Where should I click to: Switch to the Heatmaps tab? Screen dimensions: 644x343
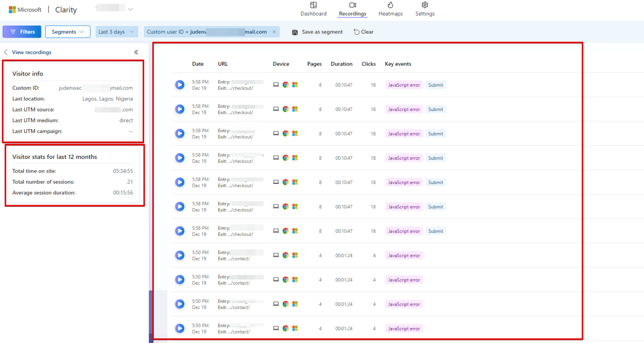[x=390, y=9]
